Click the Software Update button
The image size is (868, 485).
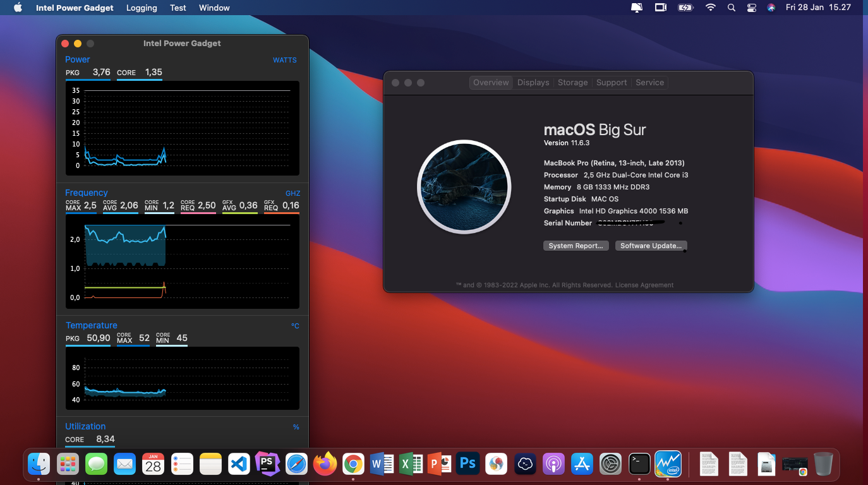[x=650, y=246]
